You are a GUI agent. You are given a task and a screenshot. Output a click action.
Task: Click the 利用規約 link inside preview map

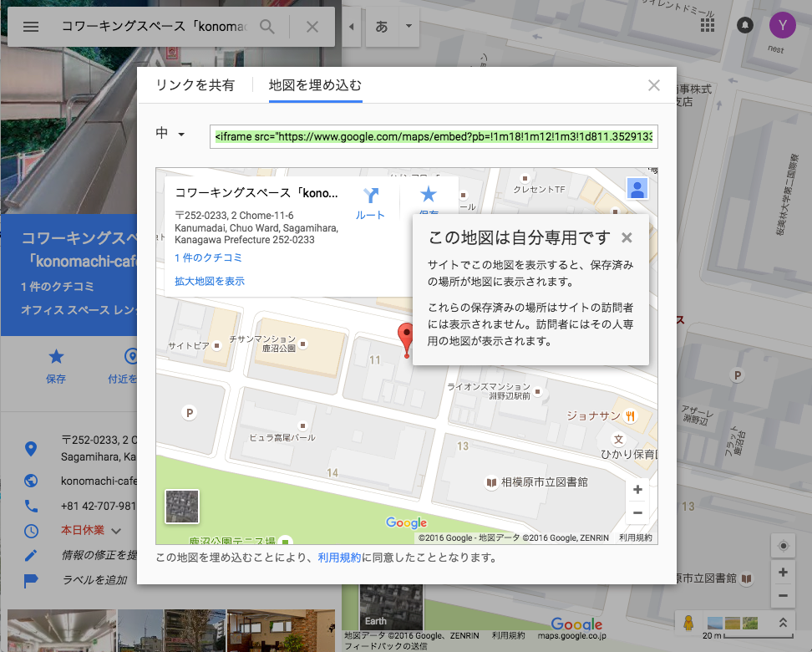tap(636, 538)
